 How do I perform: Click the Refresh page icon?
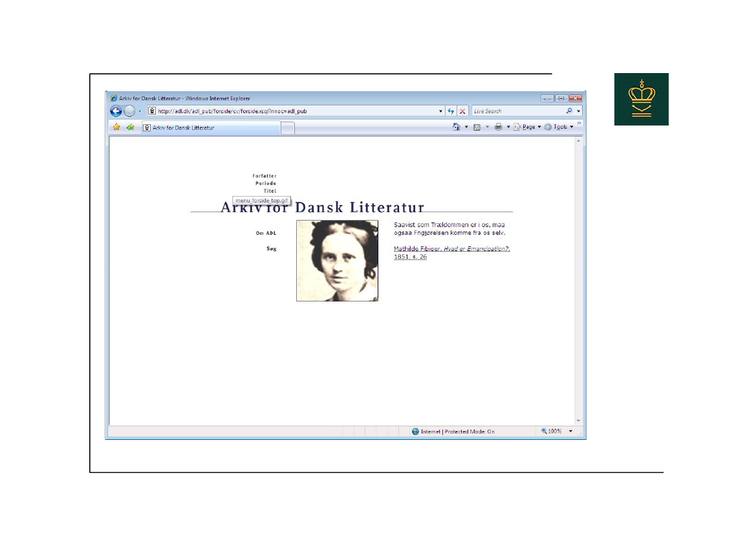point(451,111)
